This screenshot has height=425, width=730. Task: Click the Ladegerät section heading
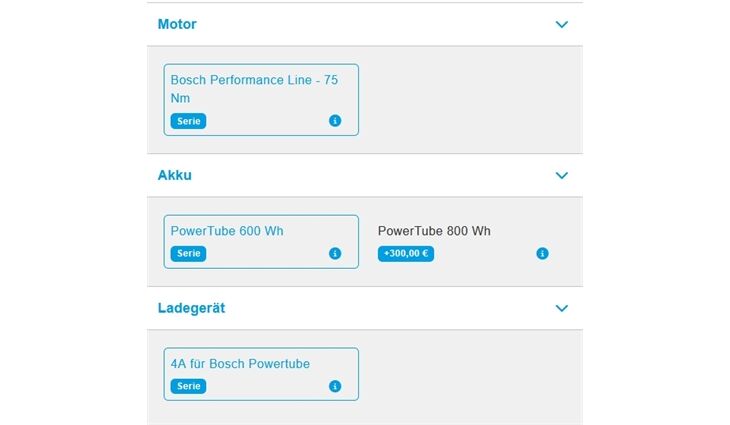(x=191, y=308)
